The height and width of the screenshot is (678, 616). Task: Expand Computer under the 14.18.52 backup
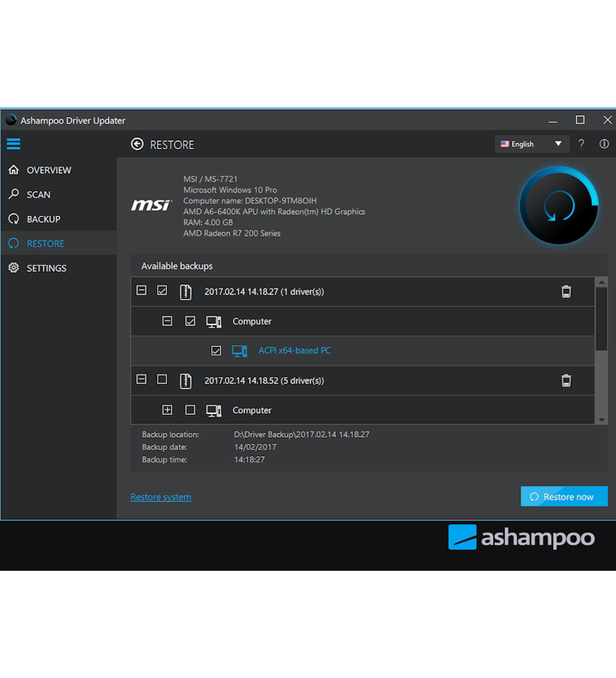click(x=167, y=410)
